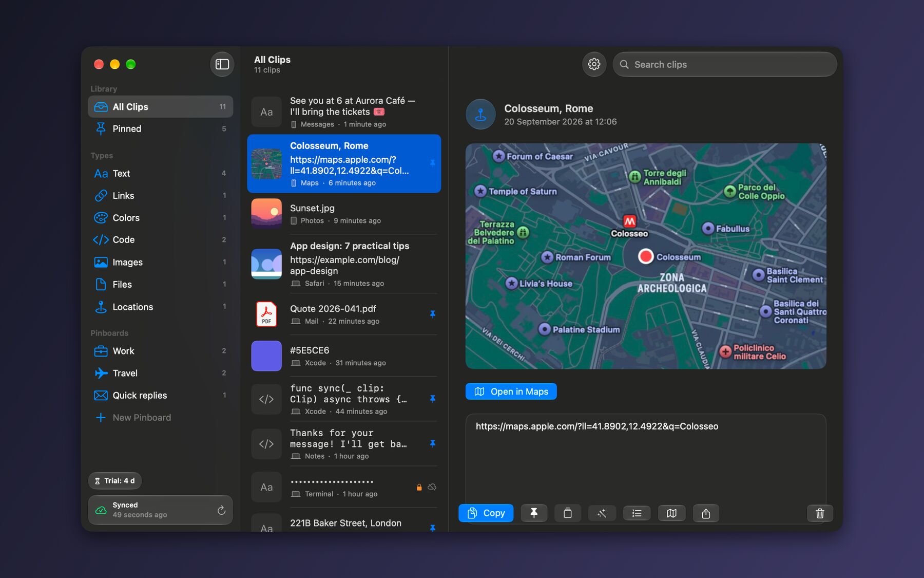
Task: Click the map icon in the bottom toolbar
Action: pos(671,513)
